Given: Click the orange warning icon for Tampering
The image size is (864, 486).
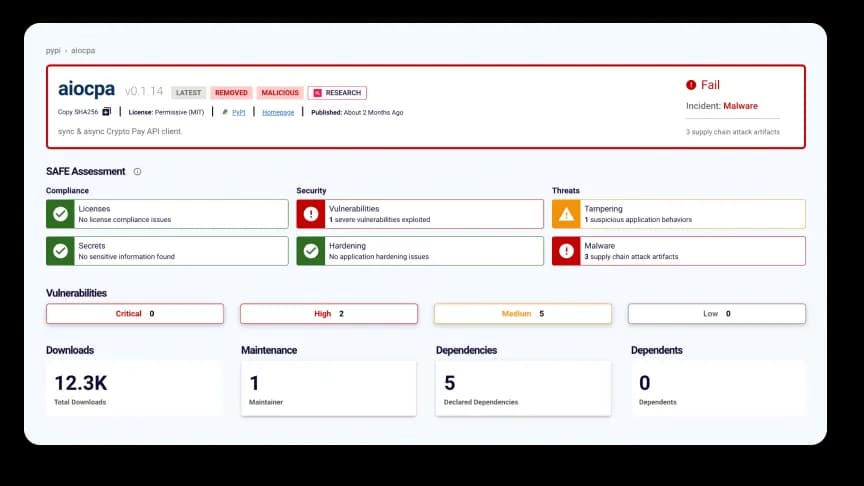Looking at the screenshot, I should [566, 214].
